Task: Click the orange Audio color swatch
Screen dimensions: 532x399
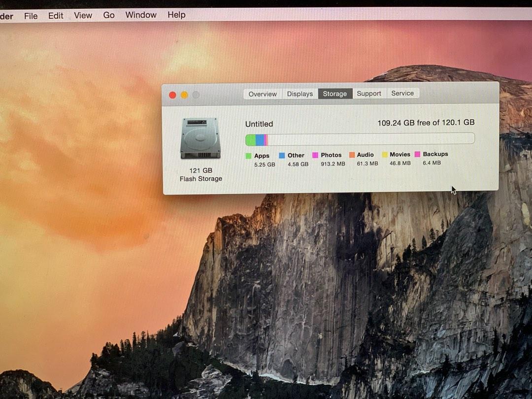Action: pyautogui.click(x=352, y=155)
